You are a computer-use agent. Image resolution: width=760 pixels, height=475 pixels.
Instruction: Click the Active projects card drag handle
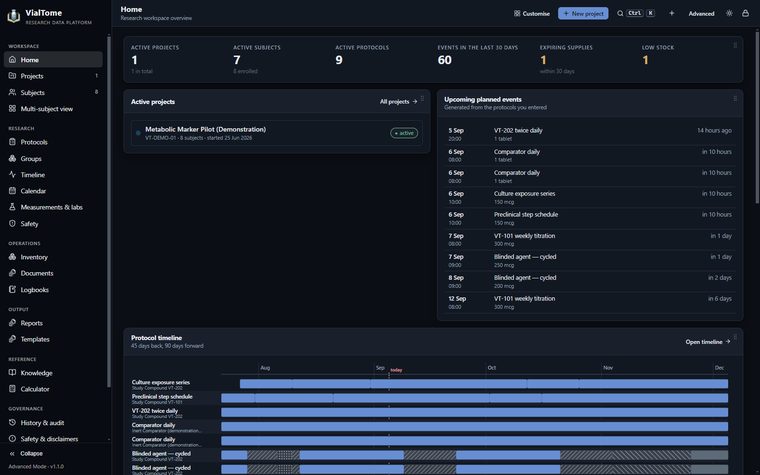[422, 98]
